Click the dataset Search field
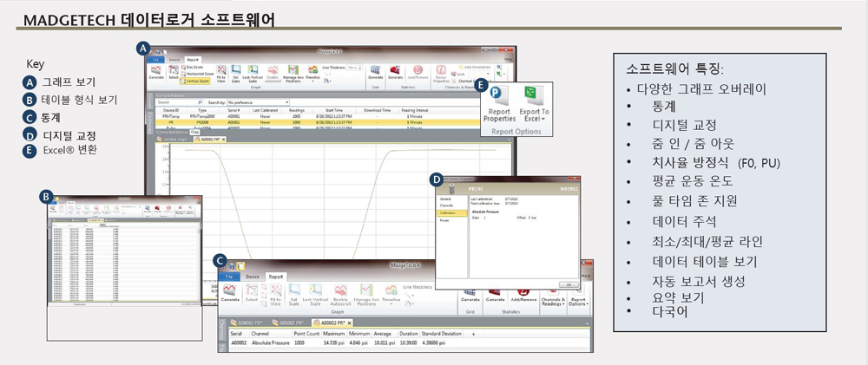The width and height of the screenshot is (868, 365). (x=180, y=102)
